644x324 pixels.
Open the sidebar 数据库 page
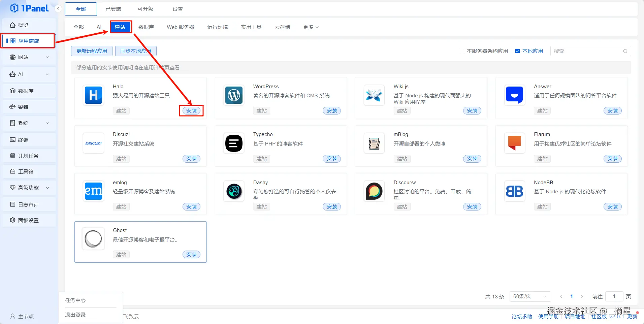click(29, 91)
